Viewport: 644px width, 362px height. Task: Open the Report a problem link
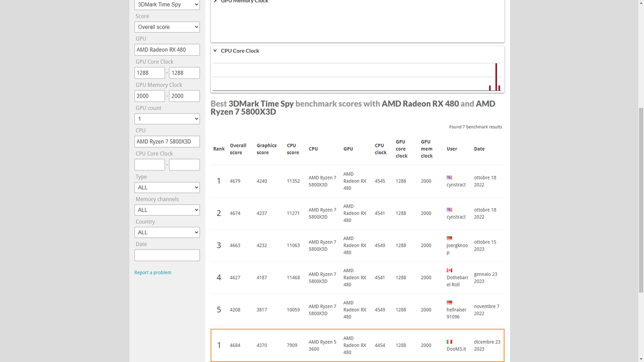[153, 273]
